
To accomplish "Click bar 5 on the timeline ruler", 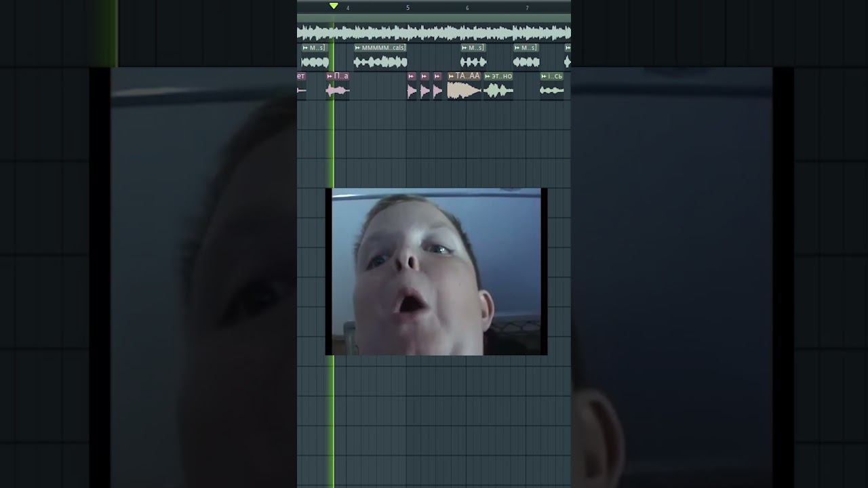I will point(408,8).
